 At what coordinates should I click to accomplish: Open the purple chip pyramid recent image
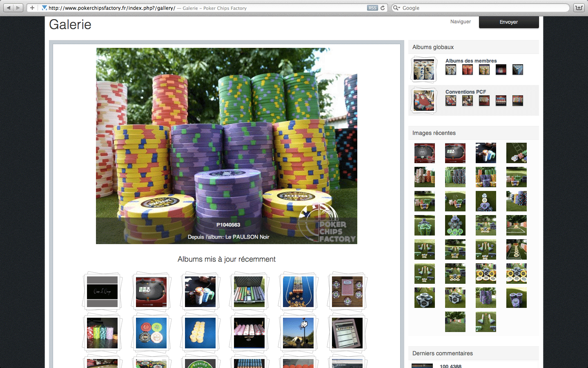486,201
